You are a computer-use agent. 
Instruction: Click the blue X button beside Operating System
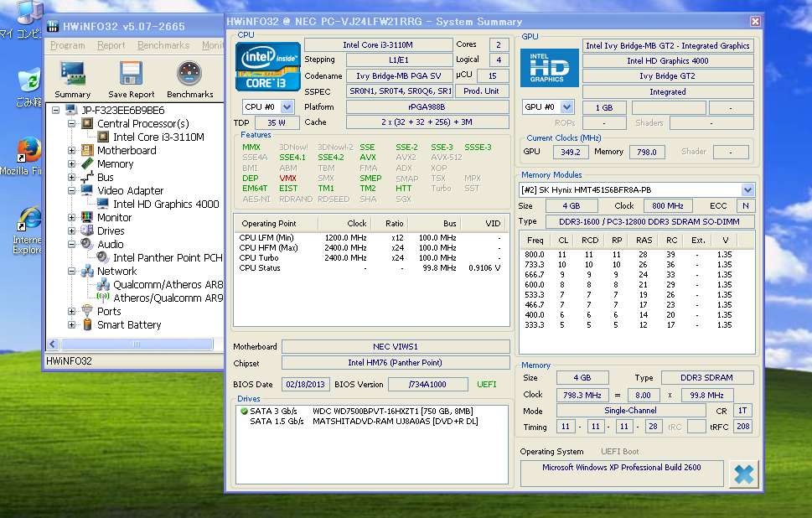tap(742, 474)
